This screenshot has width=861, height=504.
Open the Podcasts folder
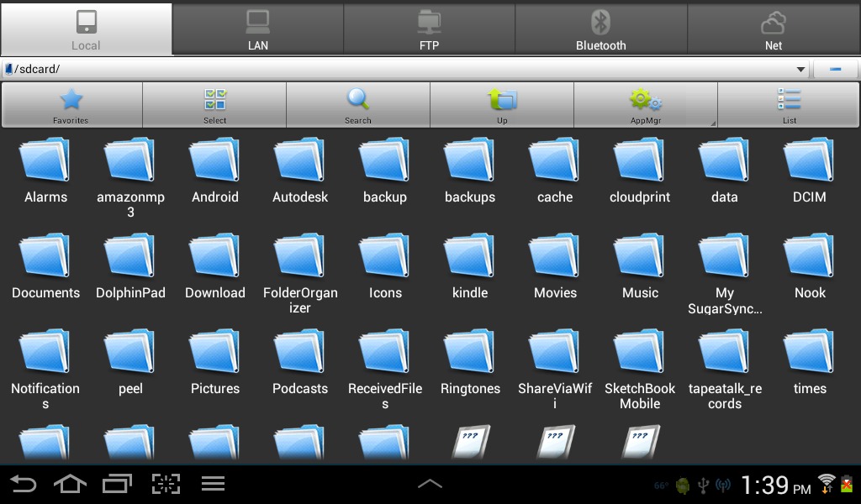(x=300, y=362)
